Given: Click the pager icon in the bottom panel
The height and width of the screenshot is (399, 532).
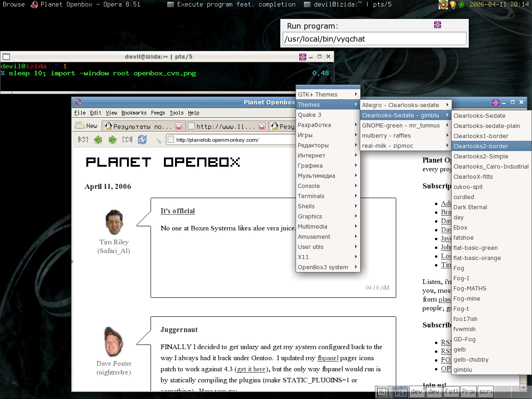Looking at the screenshot, I should (383, 392).
